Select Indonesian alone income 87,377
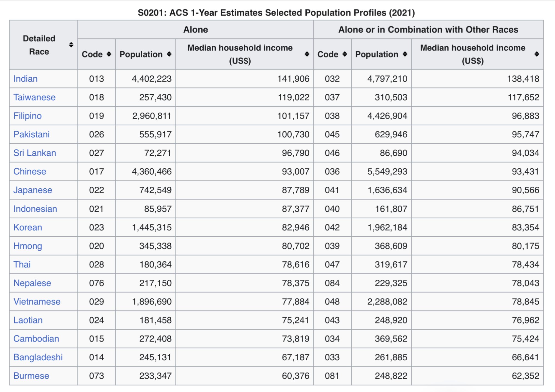This screenshot has width=555, height=392. (x=296, y=209)
